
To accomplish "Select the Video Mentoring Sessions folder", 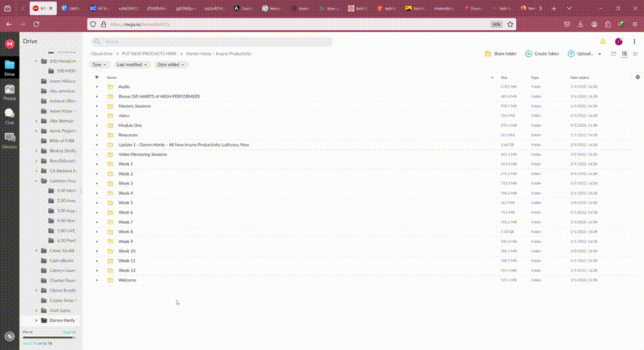I will (142, 155).
